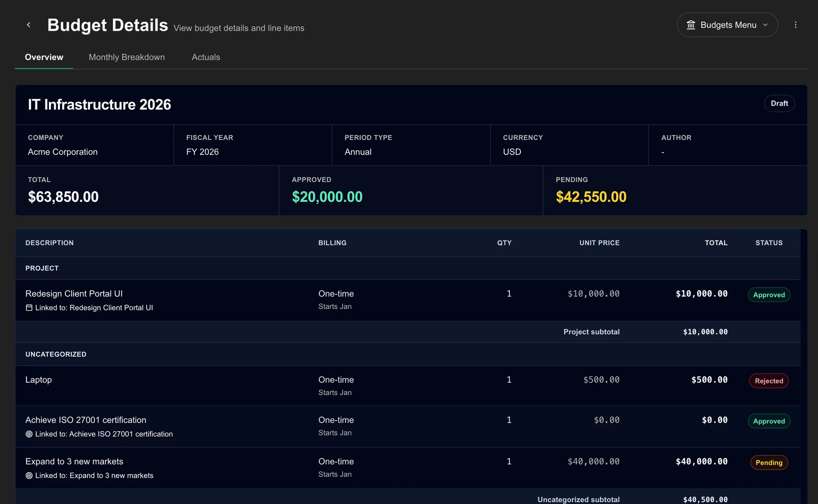Click the TOTAL column header
The height and width of the screenshot is (504, 818).
click(716, 243)
